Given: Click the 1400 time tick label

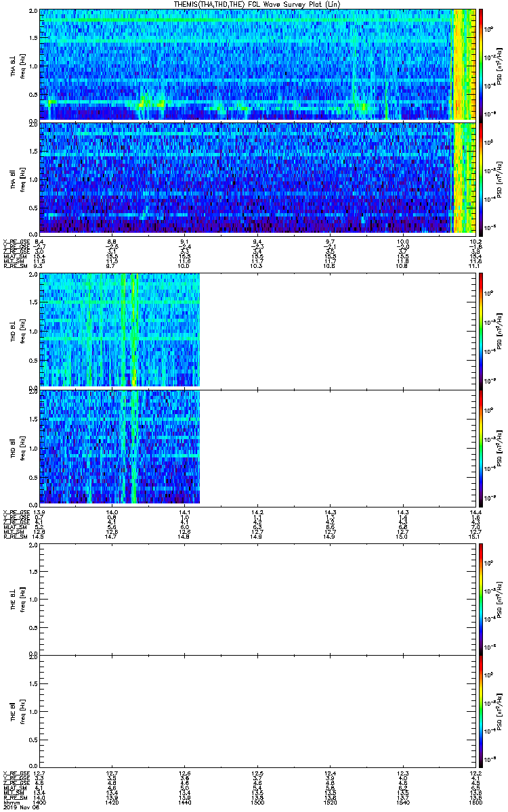Looking at the screenshot, I should click(x=40, y=801).
